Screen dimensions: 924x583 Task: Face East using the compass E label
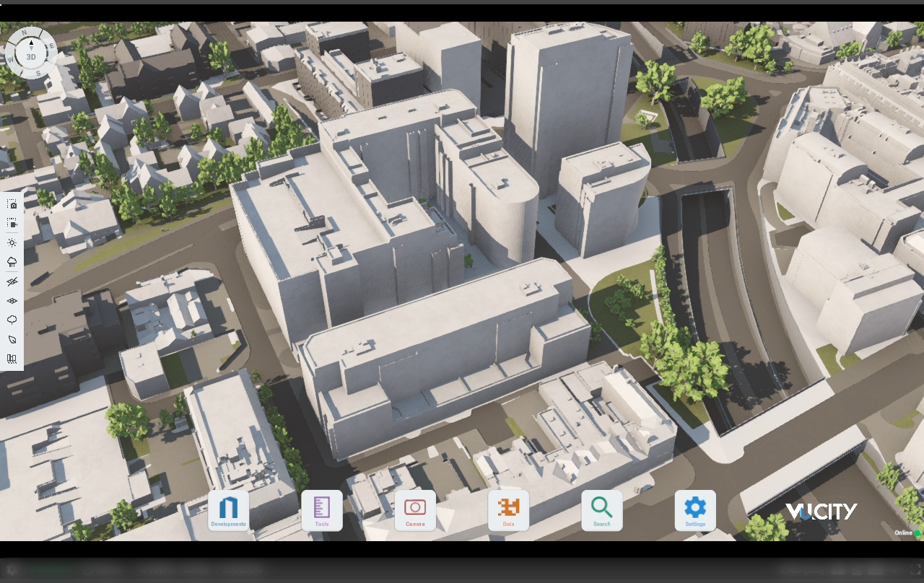point(52,46)
